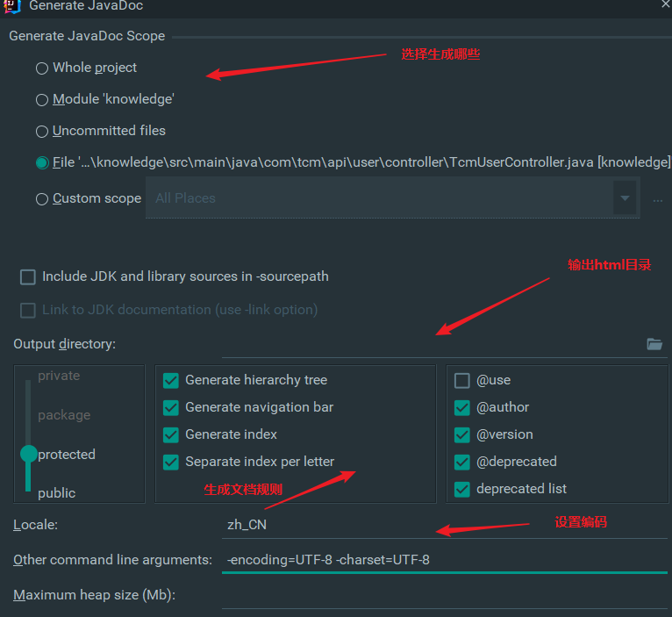Screen dimensions: 672x617
Task: Click the Maximum heap size input field
Action: click(x=445, y=595)
